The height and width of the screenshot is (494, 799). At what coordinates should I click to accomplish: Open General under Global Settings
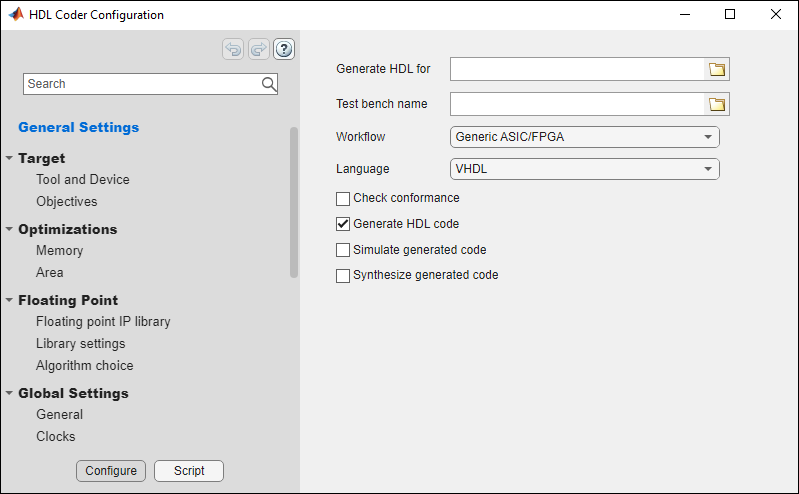tap(59, 414)
